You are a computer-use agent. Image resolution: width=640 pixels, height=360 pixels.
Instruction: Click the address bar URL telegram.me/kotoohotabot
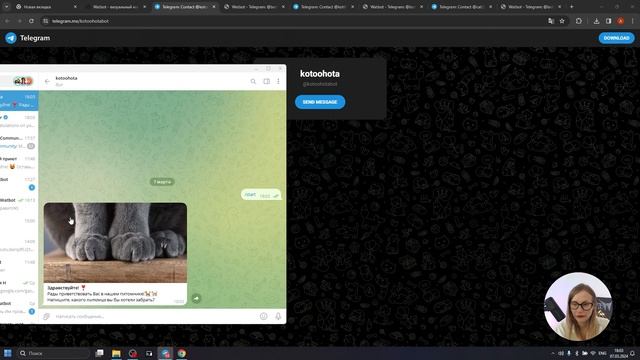[80, 21]
